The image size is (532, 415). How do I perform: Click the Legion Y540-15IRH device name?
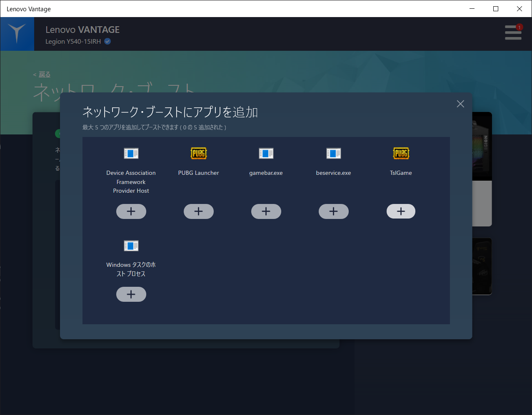[x=73, y=42]
